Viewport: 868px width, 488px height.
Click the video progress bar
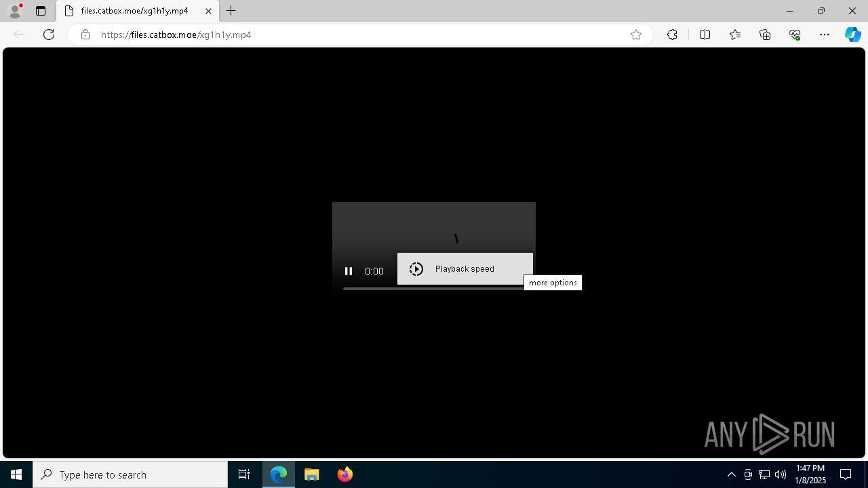434,289
